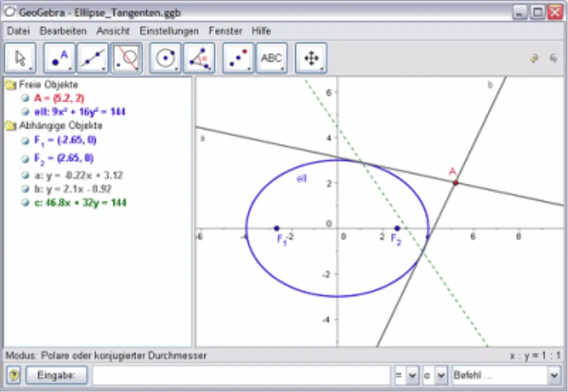Select the Move arrow tool
This screenshot has height=392, width=568.
20,58
